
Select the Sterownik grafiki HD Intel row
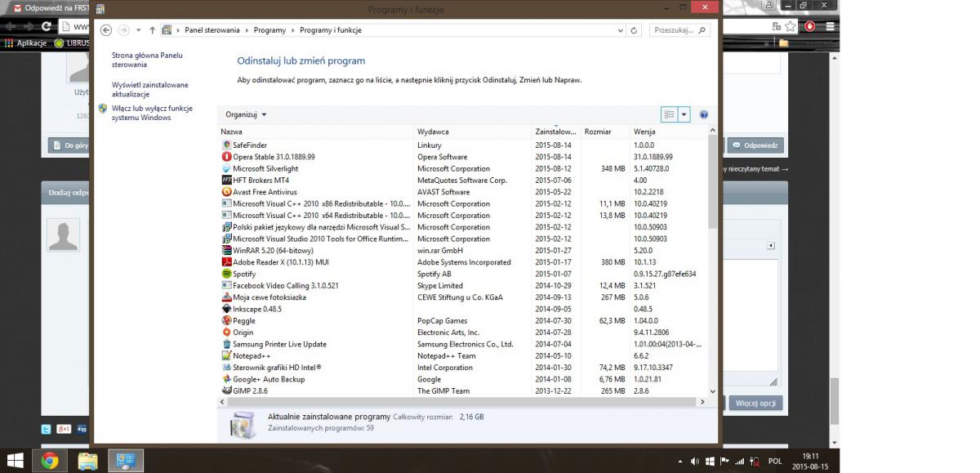[x=462, y=368]
